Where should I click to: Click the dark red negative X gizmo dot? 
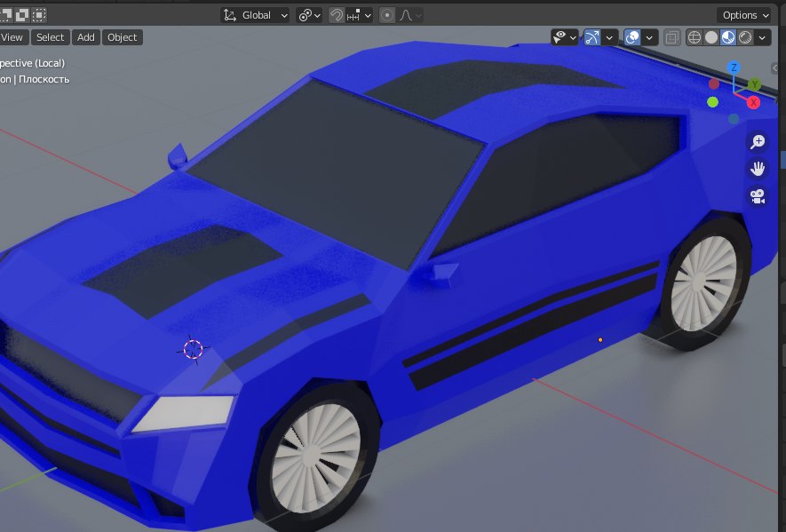point(714,83)
